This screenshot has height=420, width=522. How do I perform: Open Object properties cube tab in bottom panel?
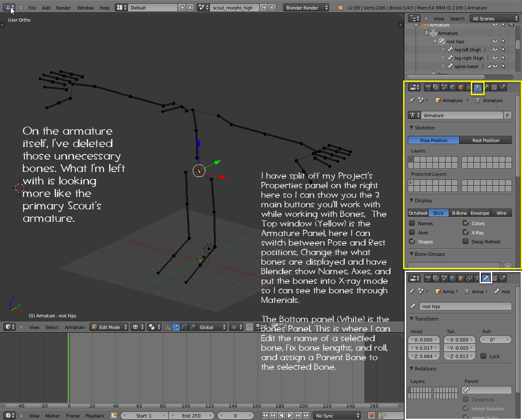click(x=461, y=278)
